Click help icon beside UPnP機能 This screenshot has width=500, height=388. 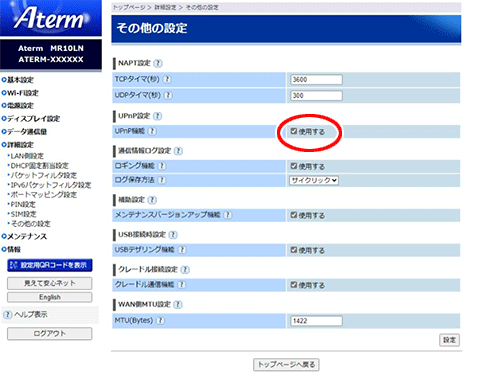click(x=152, y=131)
